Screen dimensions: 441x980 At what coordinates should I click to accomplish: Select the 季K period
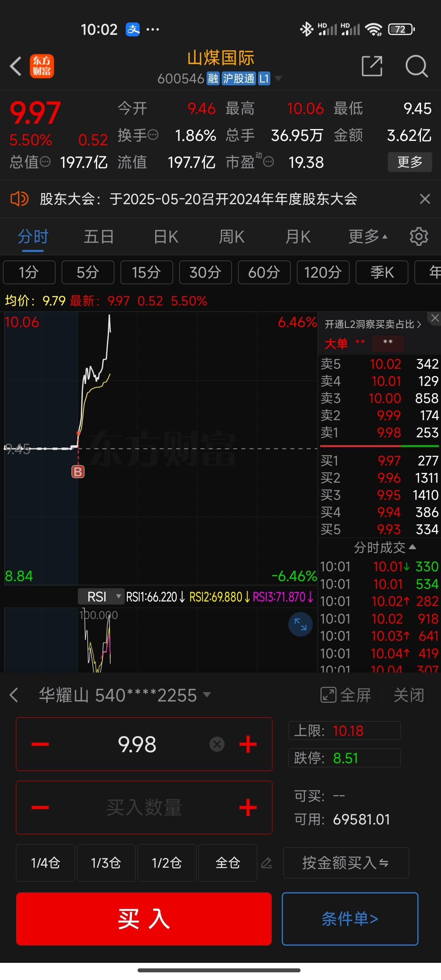click(382, 272)
